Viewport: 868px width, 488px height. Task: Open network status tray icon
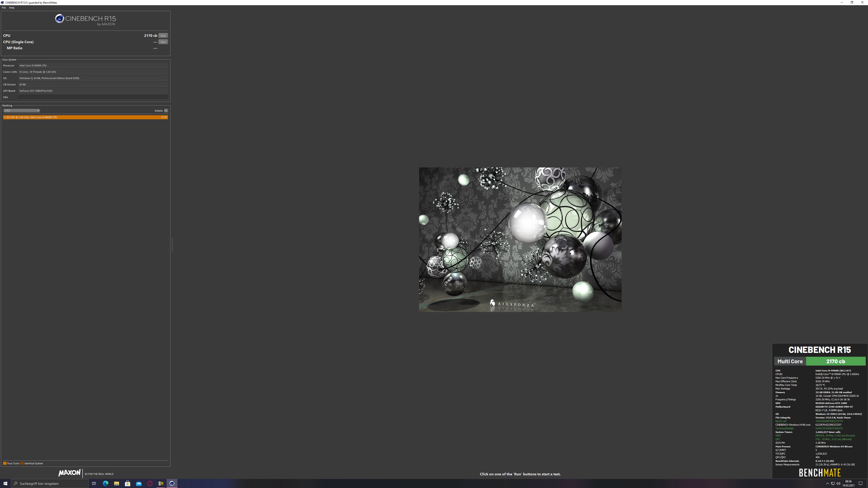click(833, 483)
